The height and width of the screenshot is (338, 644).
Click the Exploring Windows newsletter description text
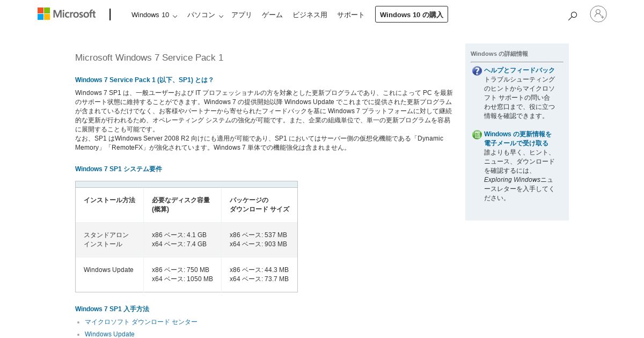(x=519, y=175)
